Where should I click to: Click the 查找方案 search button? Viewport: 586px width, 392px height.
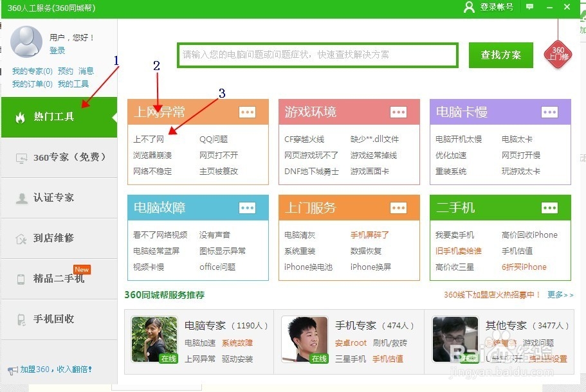[x=501, y=55]
